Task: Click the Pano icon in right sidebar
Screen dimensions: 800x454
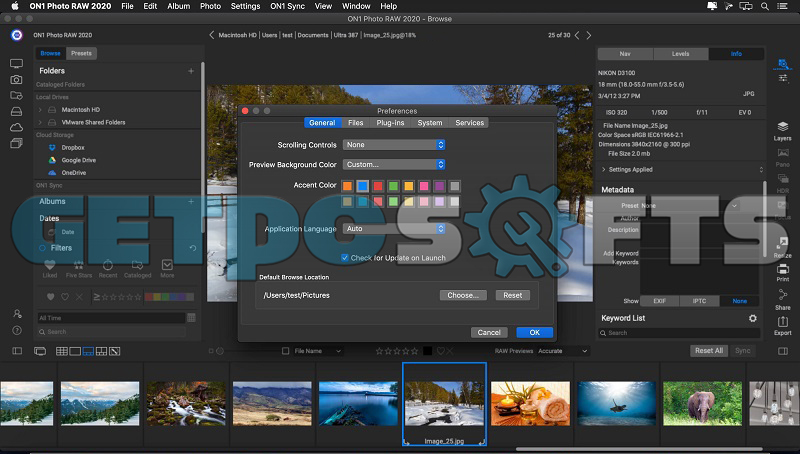Action: click(782, 153)
